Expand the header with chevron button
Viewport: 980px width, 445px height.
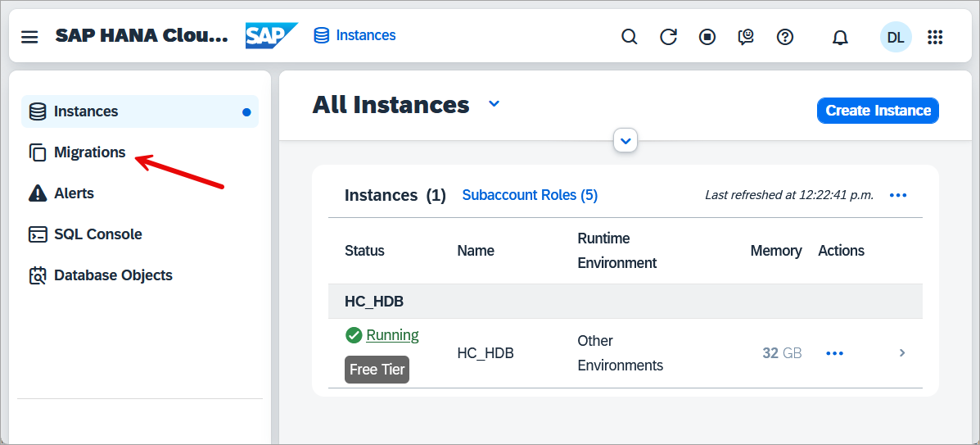[625, 140]
